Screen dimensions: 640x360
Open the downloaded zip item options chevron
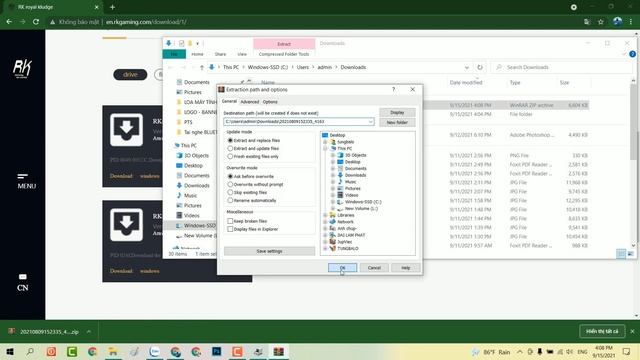point(89,332)
